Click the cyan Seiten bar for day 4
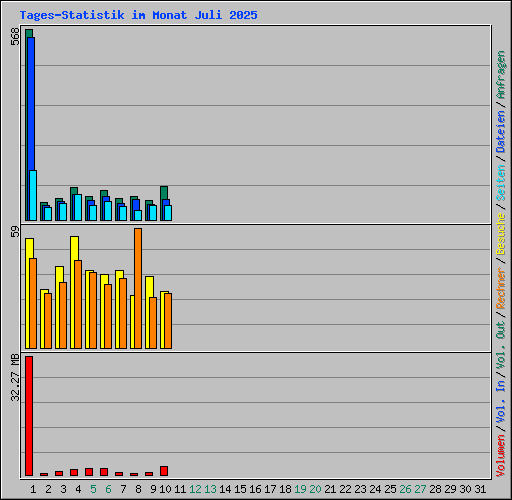Screen dimensions: 512x500 click(x=78, y=207)
